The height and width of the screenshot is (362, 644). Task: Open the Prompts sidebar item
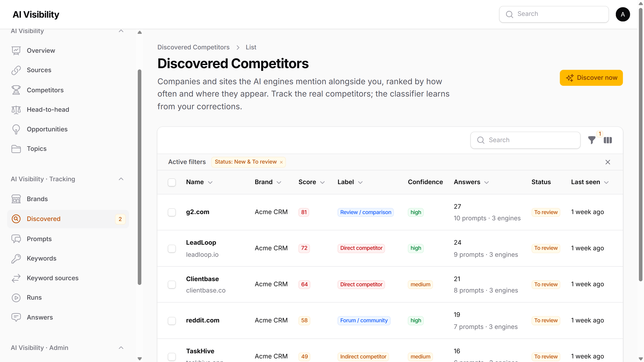68,239
